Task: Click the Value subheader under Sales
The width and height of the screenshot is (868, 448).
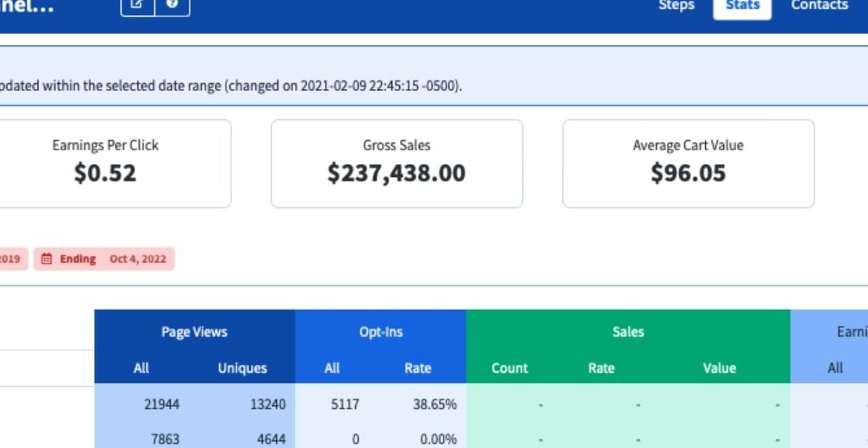Action: pyautogui.click(x=719, y=368)
